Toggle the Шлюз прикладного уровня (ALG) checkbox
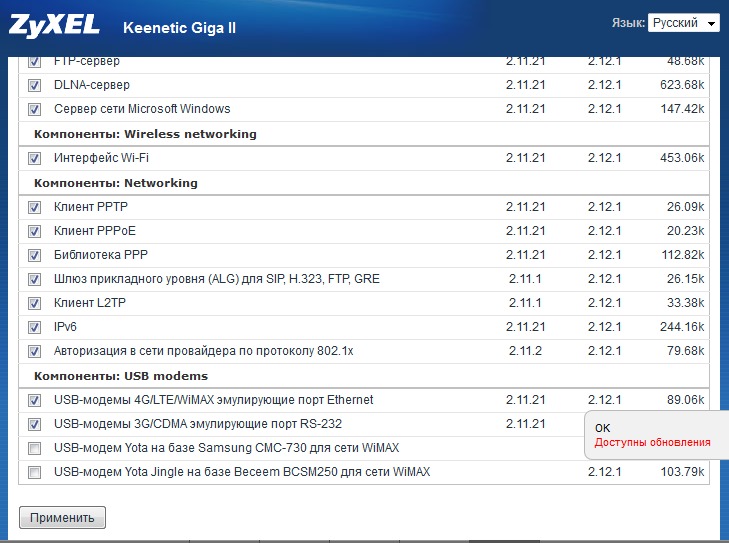 click(x=34, y=279)
